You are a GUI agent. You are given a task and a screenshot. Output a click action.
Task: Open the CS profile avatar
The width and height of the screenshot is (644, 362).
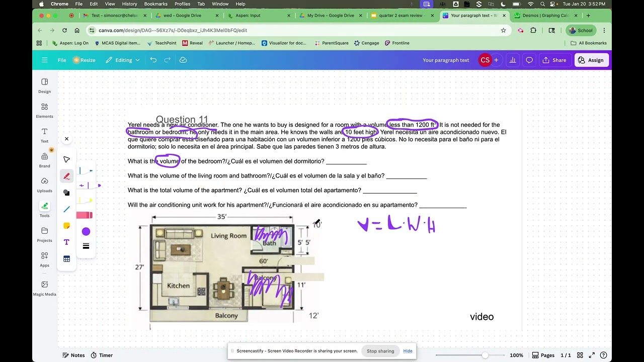click(x=485, y=60)
